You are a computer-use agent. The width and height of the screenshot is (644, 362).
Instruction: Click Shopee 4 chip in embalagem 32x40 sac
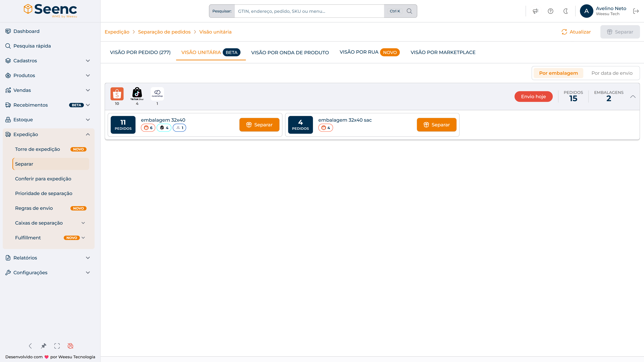tap(325, 128)
